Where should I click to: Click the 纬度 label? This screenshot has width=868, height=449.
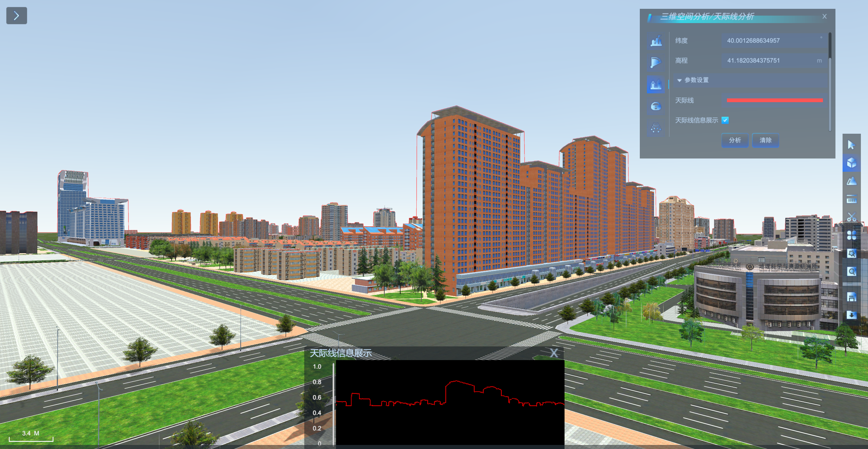tap(681, 41)
